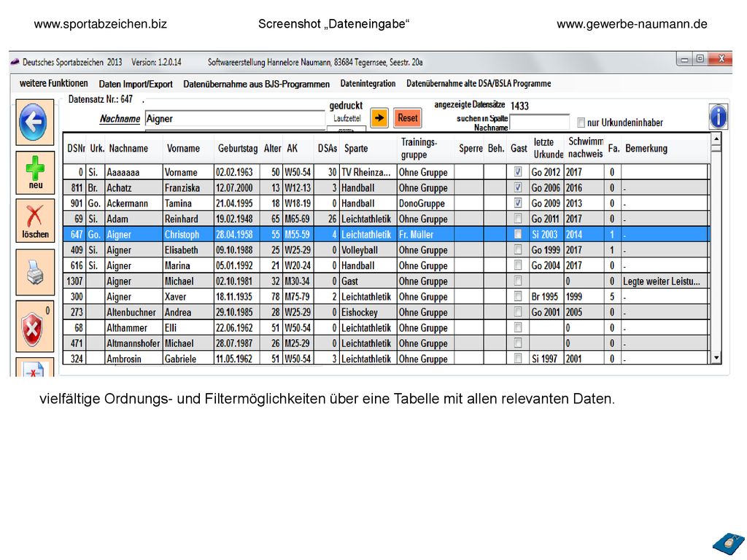Click the Deutsches Sportabzeichen title bar icon
747x560 pixels.
(15, 62)
